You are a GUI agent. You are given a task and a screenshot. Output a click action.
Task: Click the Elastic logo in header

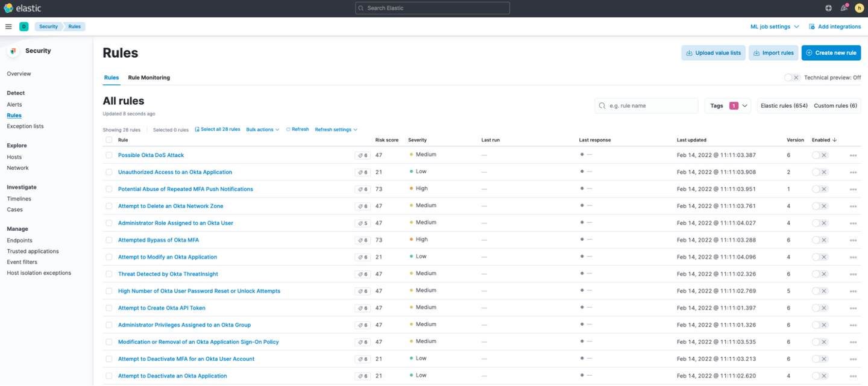[x=21, y=8]
